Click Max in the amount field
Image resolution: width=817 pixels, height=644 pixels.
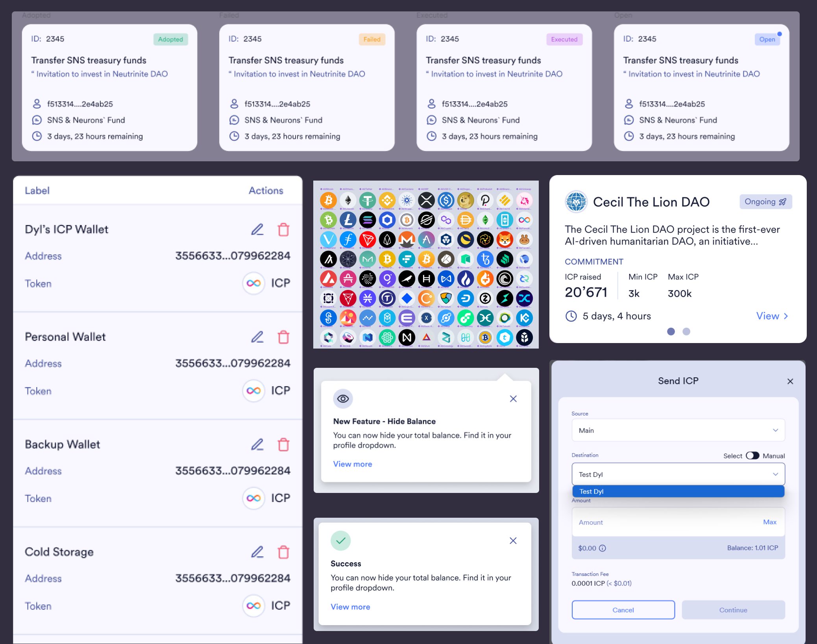(x=769, y=522)
